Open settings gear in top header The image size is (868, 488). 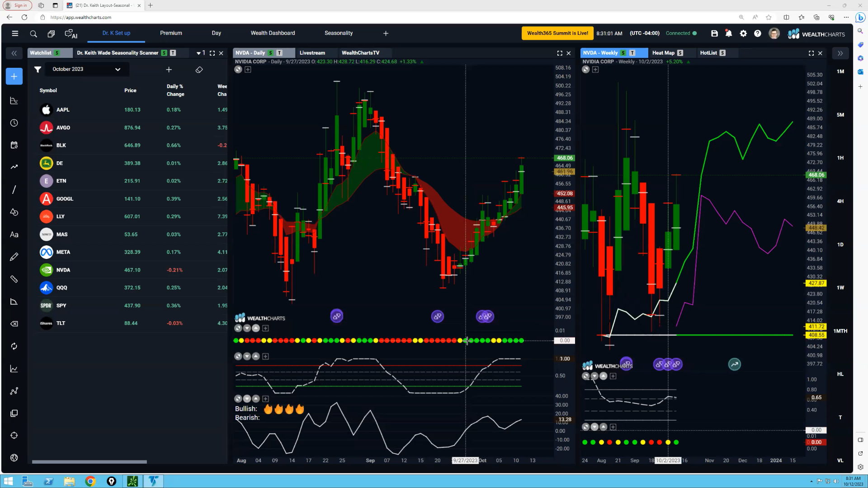click(x=743, y=33)
